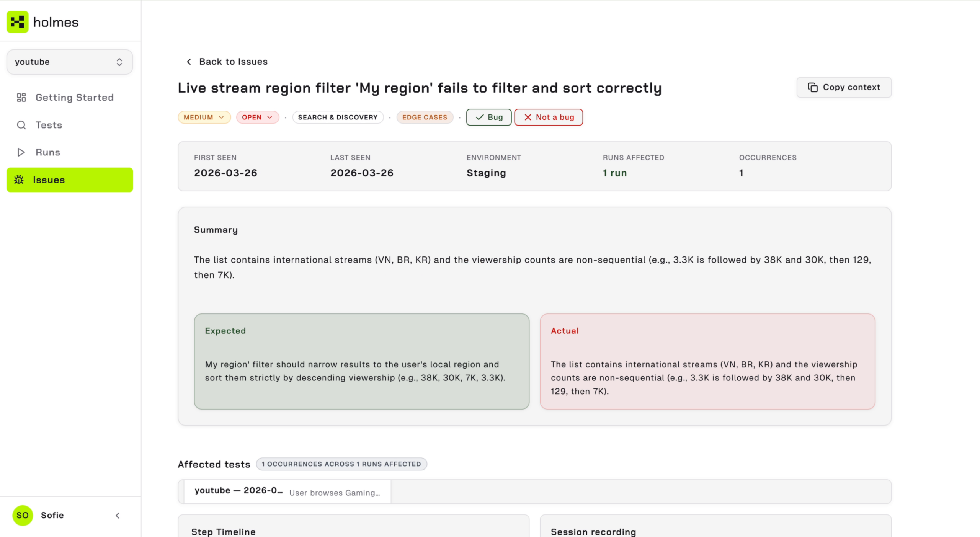Go to Runs in the sidebar

70,152
